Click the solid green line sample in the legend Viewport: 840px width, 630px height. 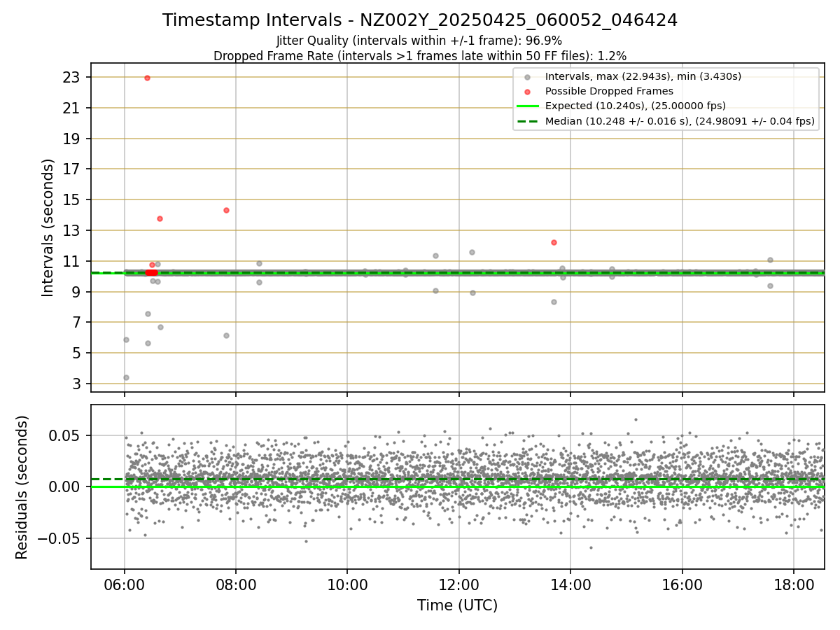click(528, 106)
